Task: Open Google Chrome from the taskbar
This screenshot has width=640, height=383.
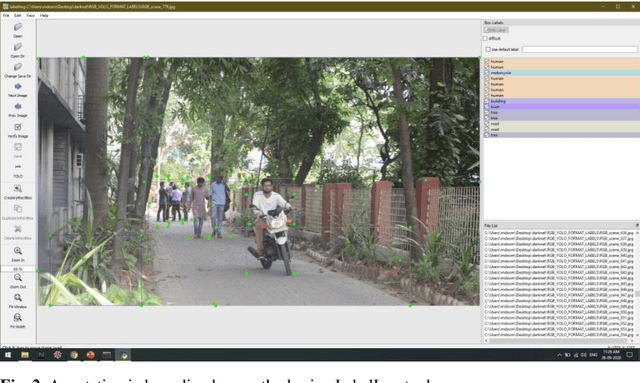Action: coord(74,355)
